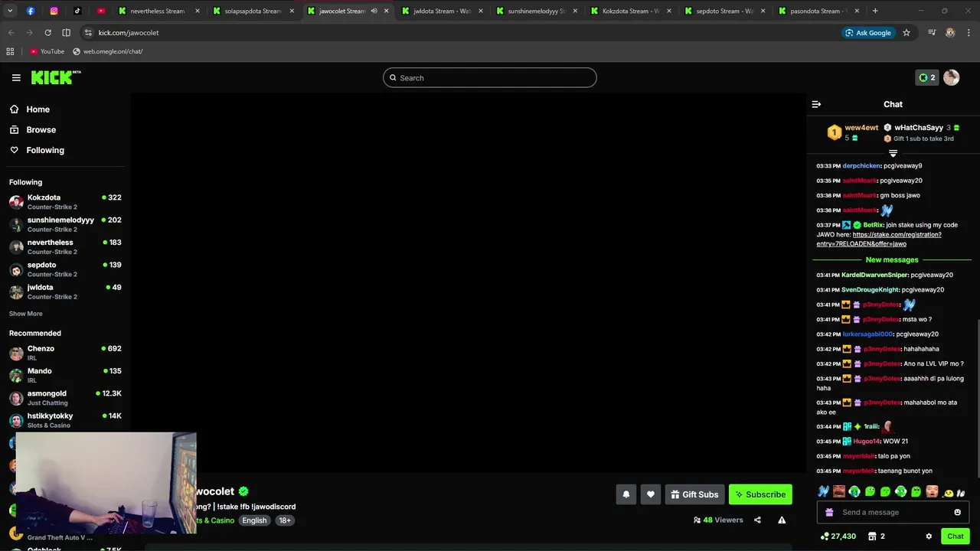
Task: Open the sunshinemelodyyy followed channel
Action: point(65,224)
